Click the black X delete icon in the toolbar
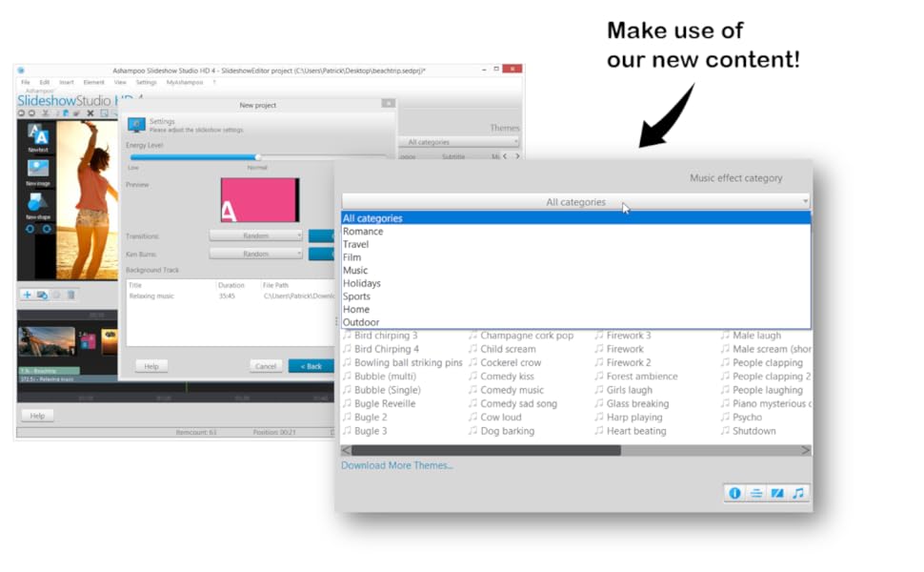The width and height of the screenshot is (924, 572). [x=90, y=113]
